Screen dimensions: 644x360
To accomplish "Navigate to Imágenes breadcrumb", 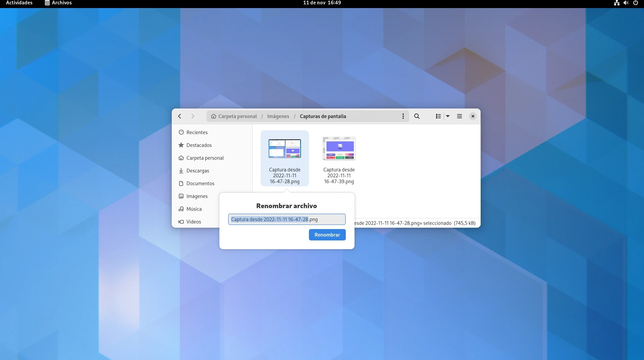I will (x=278, y=116).
